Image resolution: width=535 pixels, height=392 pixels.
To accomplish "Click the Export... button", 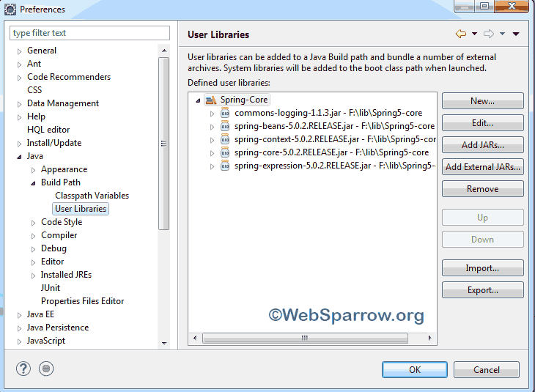I will click(x=482, y=290).
